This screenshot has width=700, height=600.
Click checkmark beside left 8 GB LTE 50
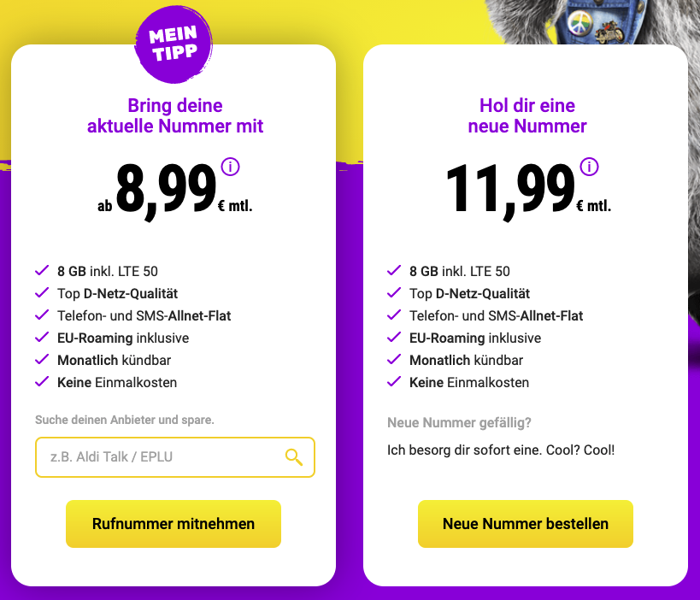(x=42, y=271)
